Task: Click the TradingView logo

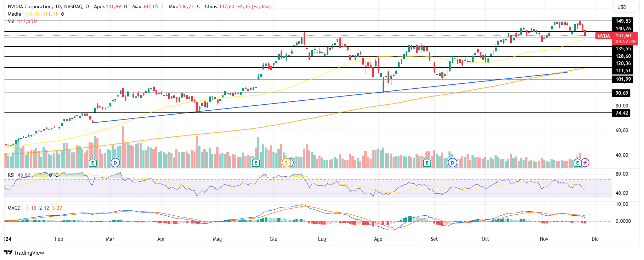Action: coord(24,253)
